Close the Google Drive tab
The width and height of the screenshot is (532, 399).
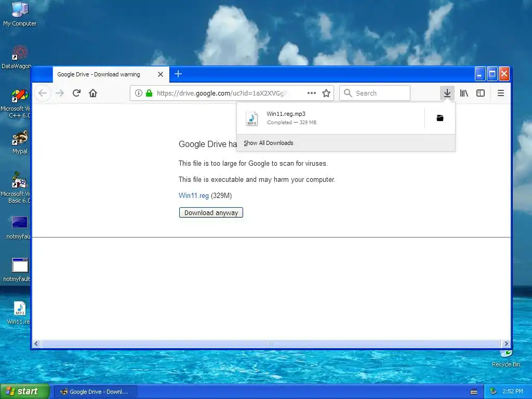pos(161,74)
